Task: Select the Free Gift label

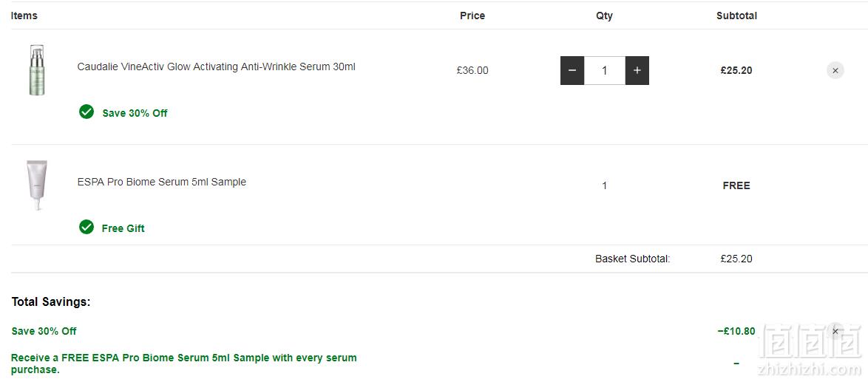Action: [123, 228]
